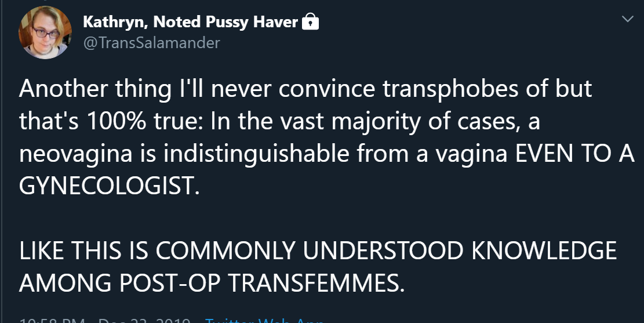Click the words "Another thing" starting the tweet
This screenshot has width=644, height=323.
click(88, 89)
